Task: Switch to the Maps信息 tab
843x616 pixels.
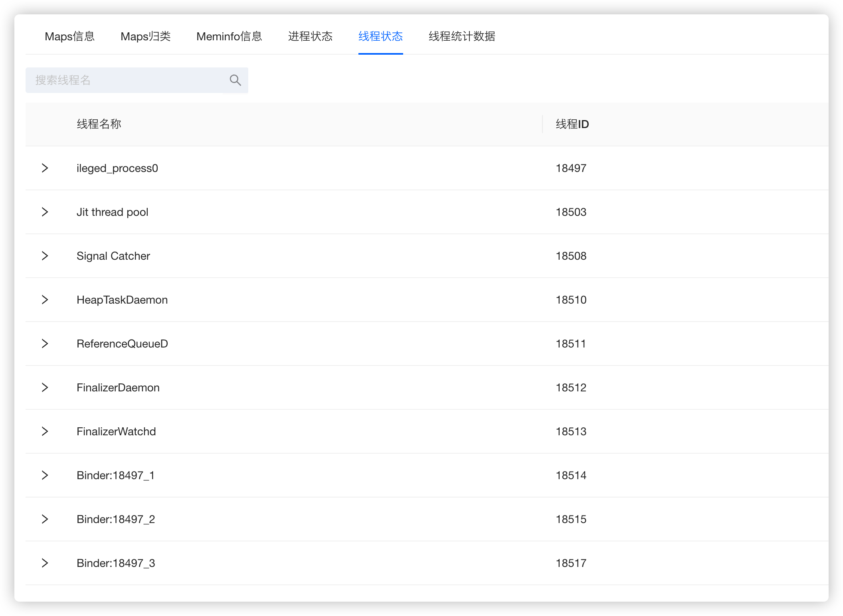Action: coord(69,36)
